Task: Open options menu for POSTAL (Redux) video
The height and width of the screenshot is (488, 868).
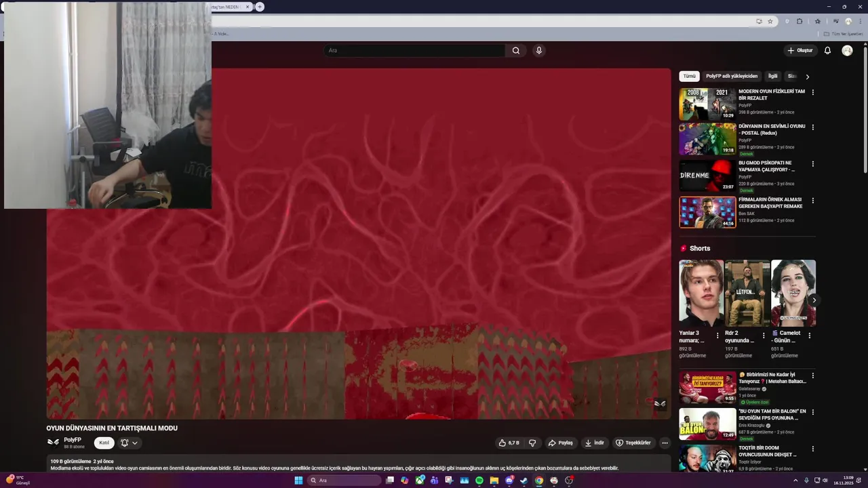Action: [x=812, y=127]
